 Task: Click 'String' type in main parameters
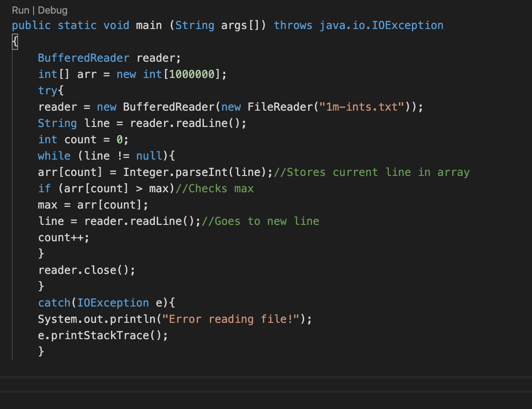pos(195,25)
